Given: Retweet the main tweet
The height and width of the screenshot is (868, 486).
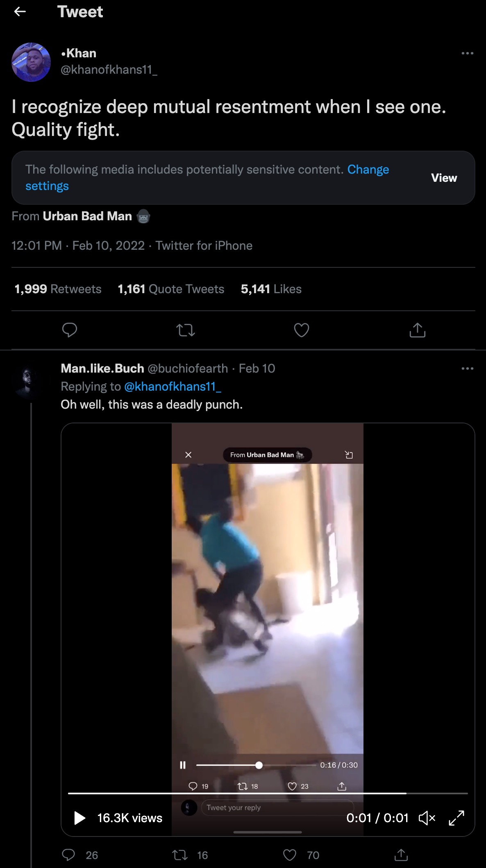Looking at the screenshot, I should click(x=185, y=330).
